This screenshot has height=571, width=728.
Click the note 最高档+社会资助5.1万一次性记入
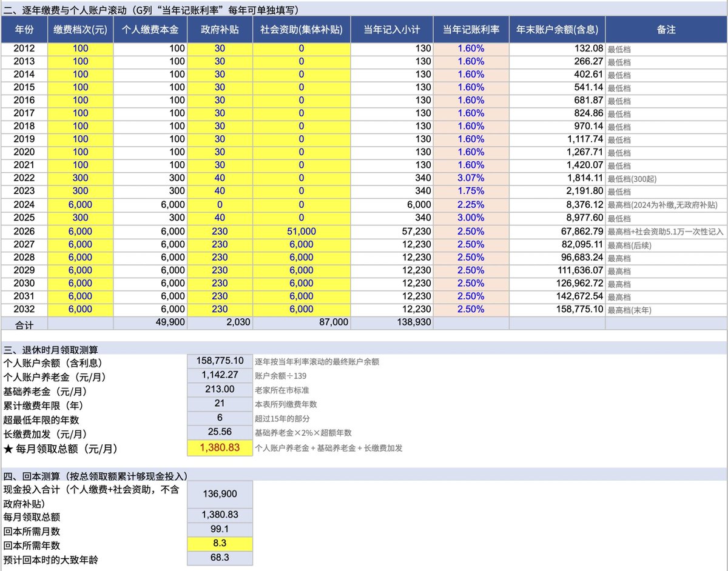pyautogui.click(x=666, y=231)
